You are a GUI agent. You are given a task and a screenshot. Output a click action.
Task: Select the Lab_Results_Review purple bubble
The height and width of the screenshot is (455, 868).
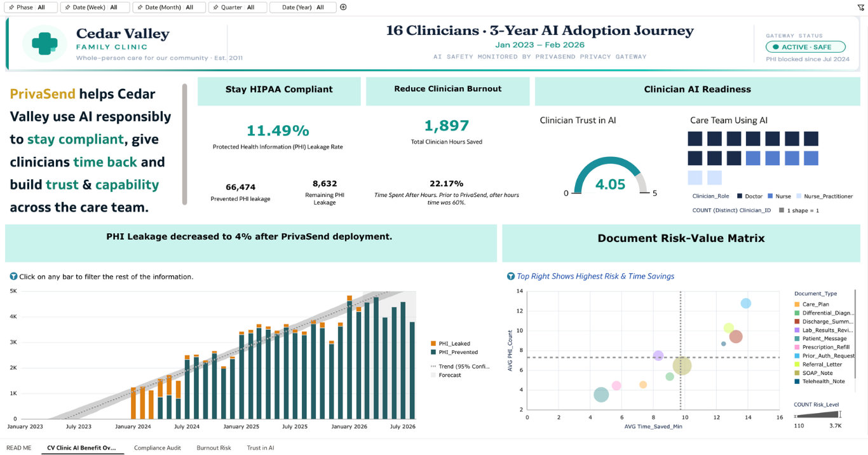pos(658,356)
